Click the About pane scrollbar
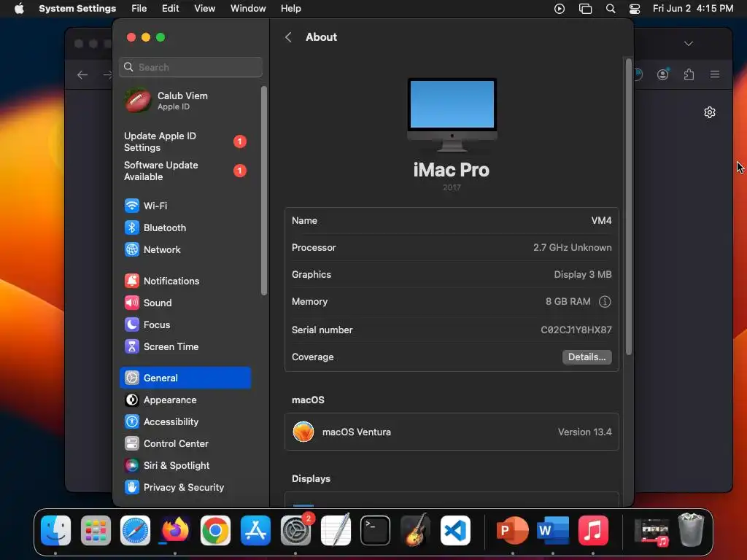This screenshot has height=560, width=747. coord(628,206)
